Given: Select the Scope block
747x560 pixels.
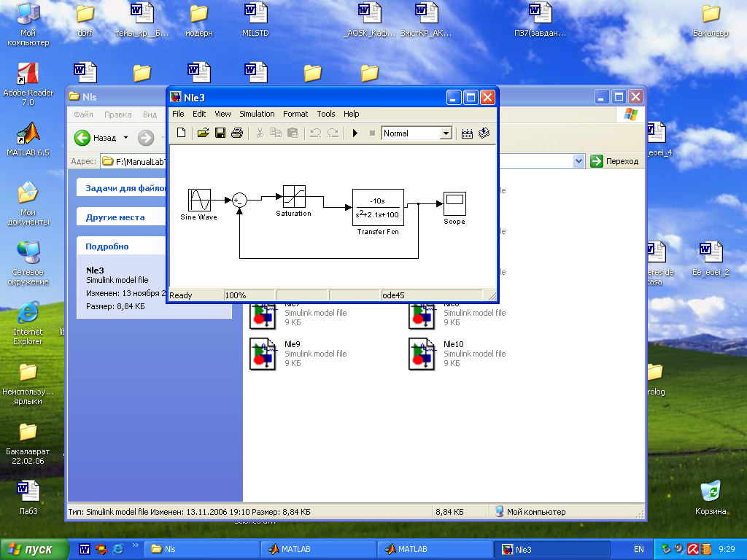Looking at the screenshot, I should coord(454,204).
